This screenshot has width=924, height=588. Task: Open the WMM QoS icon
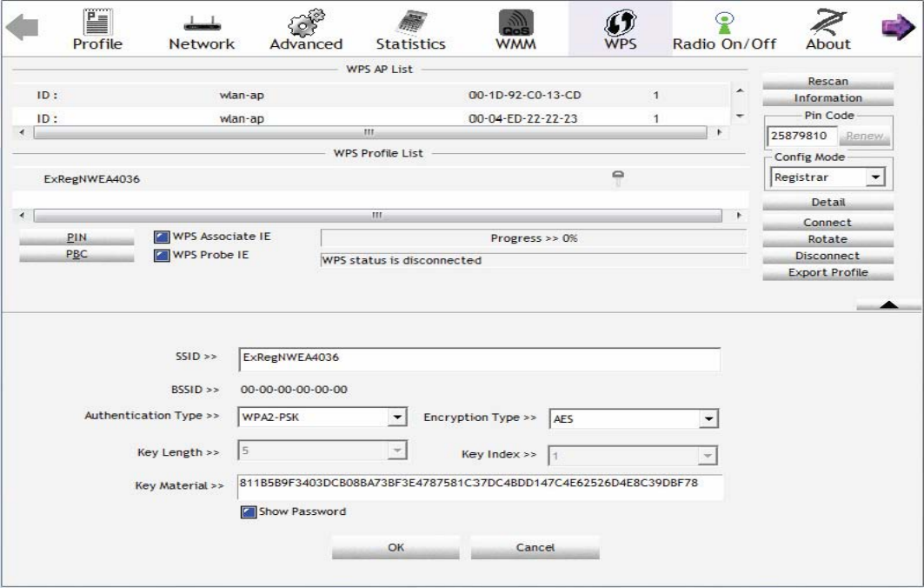coord(516,23)
